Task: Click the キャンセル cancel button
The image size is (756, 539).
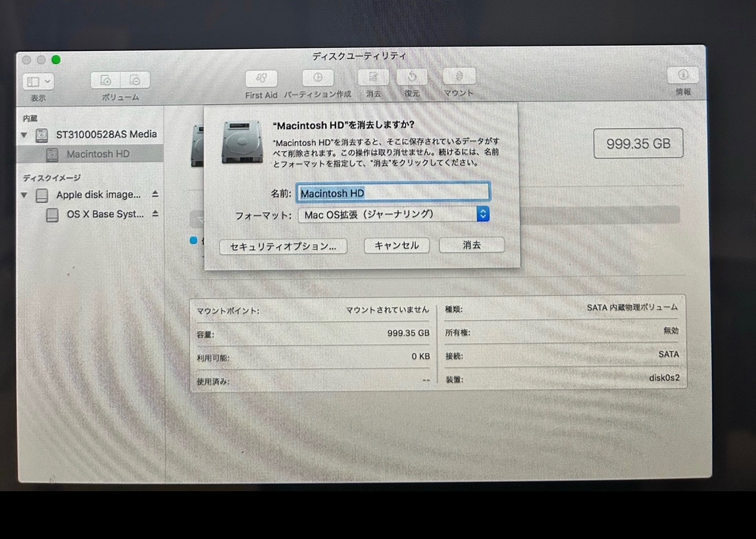Action: 396,246
